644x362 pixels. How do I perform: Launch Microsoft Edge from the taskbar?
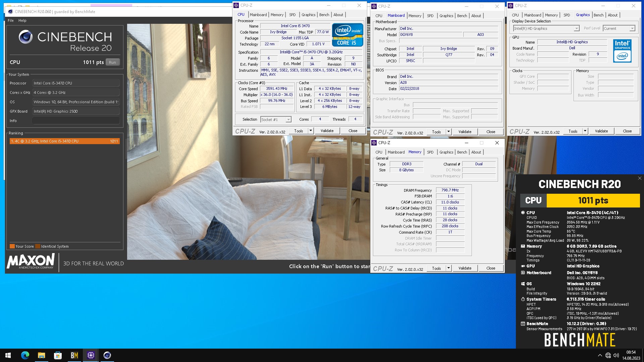(x=25, y=355)
